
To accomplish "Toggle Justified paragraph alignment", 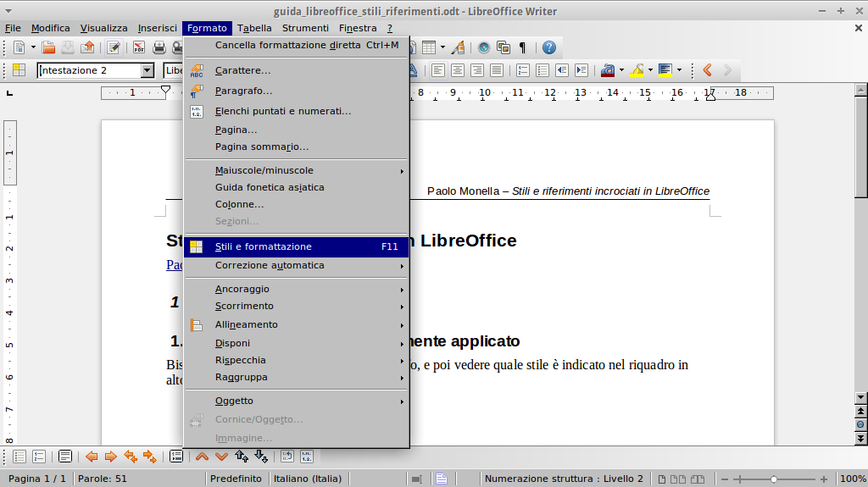I will pos(497,70).
